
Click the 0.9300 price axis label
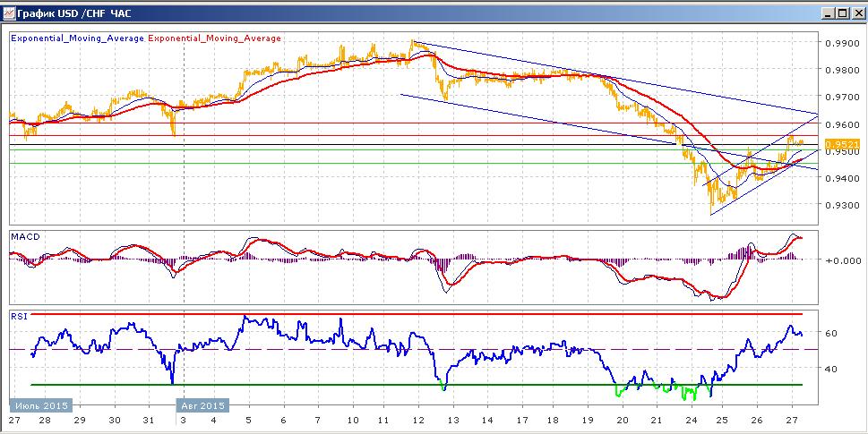point(841,205)
